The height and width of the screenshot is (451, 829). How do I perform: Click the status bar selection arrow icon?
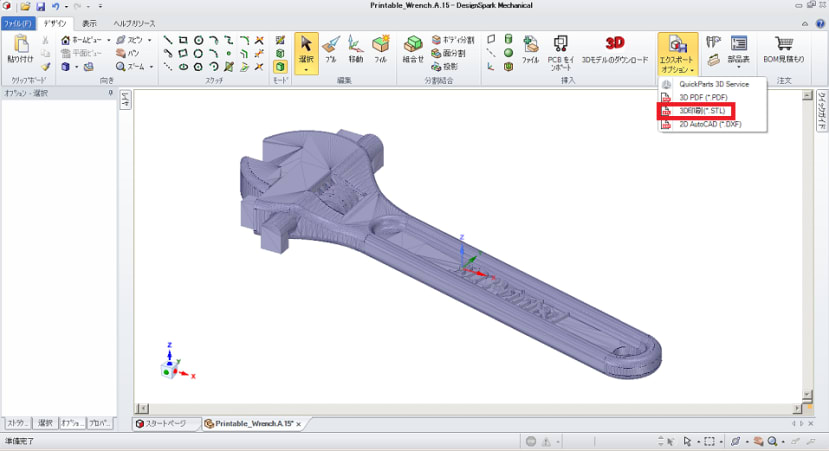click(687, 441)
